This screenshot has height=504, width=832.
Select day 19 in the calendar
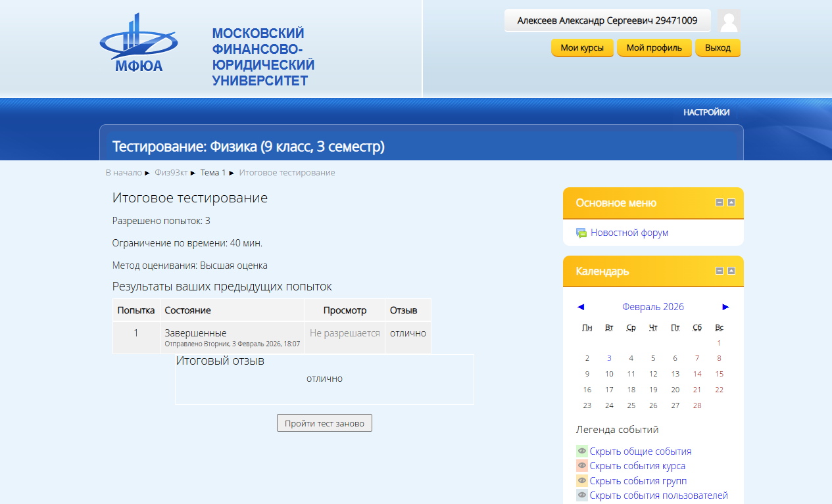click(653, 390)
